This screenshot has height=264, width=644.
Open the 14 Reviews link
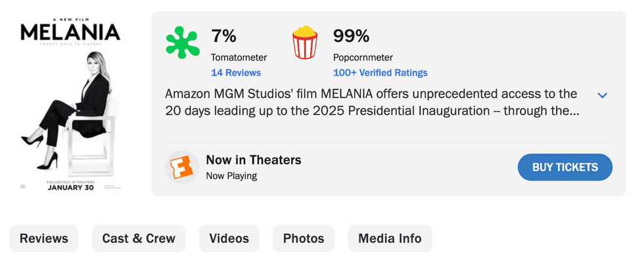(235, 72)
